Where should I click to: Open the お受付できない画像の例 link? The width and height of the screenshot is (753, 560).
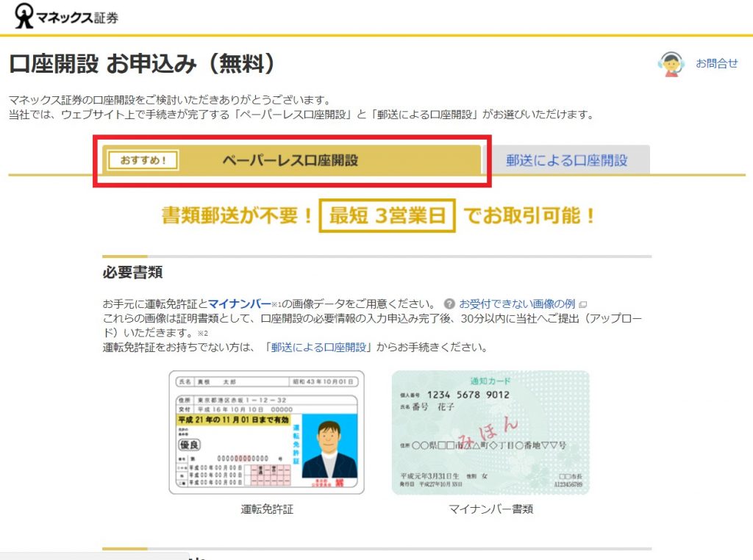point(517,304)
